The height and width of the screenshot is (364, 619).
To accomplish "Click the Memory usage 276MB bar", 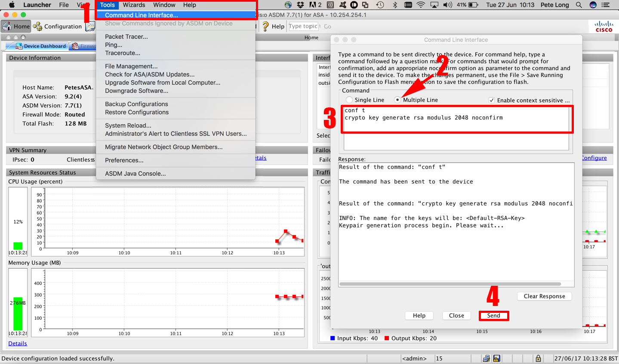I will pyautogui.click(x=18, y=314).
